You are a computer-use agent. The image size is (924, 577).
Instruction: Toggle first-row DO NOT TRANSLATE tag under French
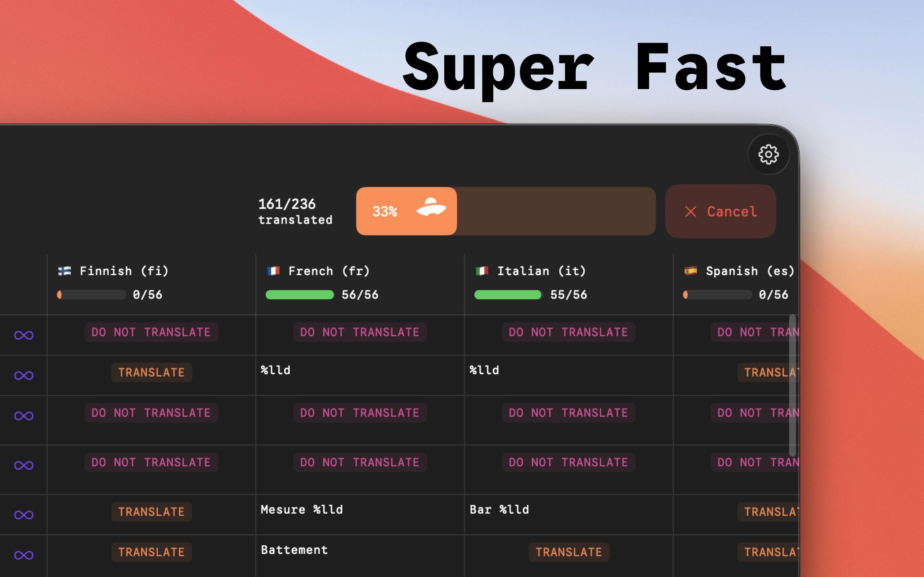coord(360,332)
